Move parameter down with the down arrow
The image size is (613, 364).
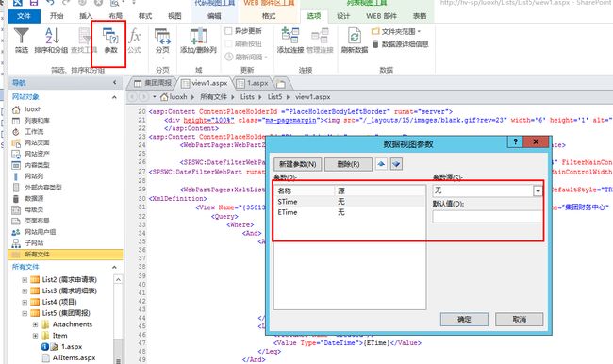(x=396, y=164)
